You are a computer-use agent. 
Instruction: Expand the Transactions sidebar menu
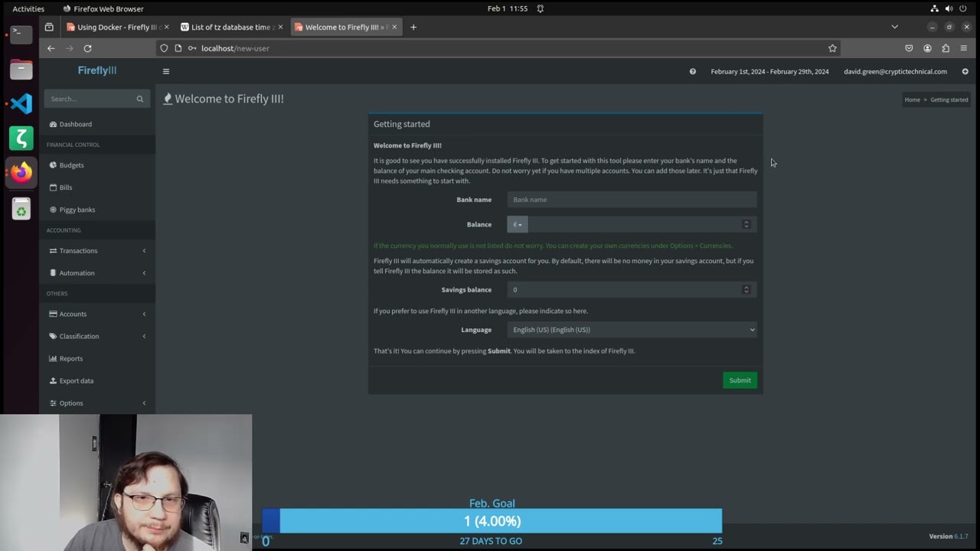[97, 251]
